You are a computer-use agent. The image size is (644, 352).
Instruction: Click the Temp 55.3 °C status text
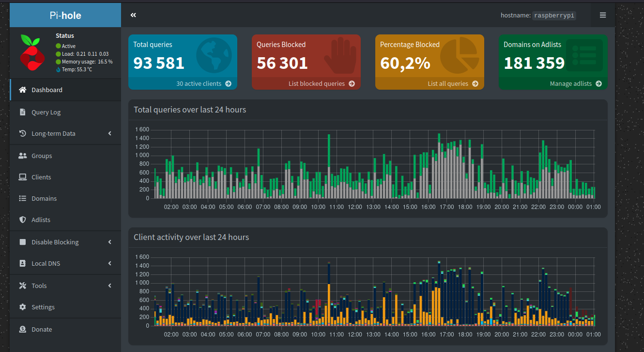(x=77, y=69)
